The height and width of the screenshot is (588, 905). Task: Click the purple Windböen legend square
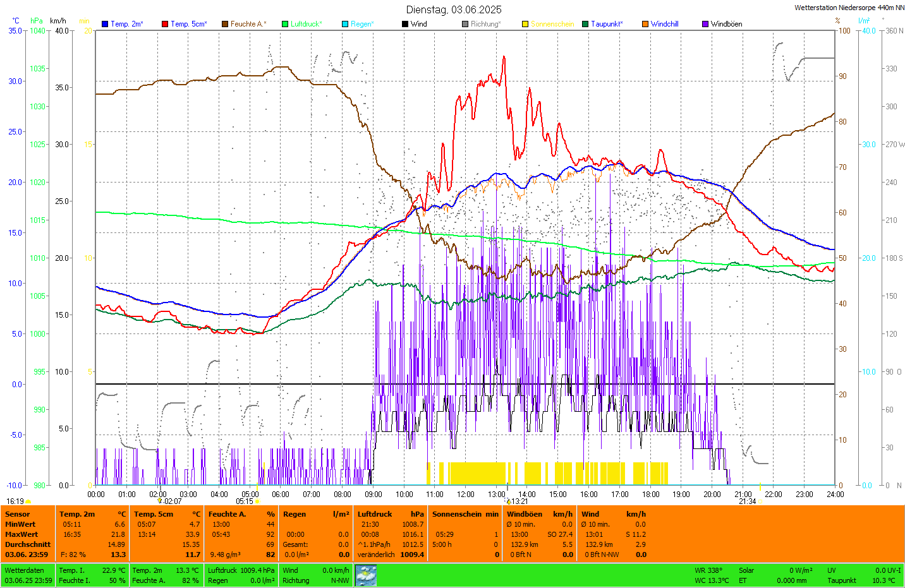[x=705, y=24]
